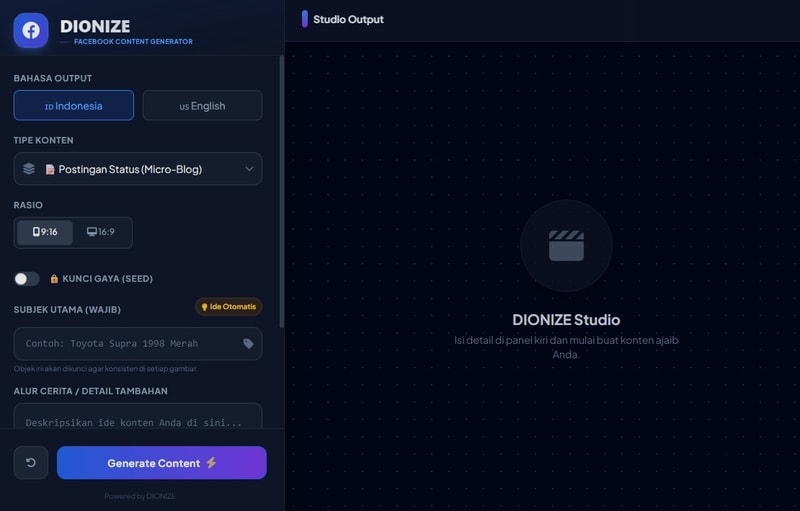Click the tag icon in subject field
This screenshot has width=800, height=511.
click(248, 344)
